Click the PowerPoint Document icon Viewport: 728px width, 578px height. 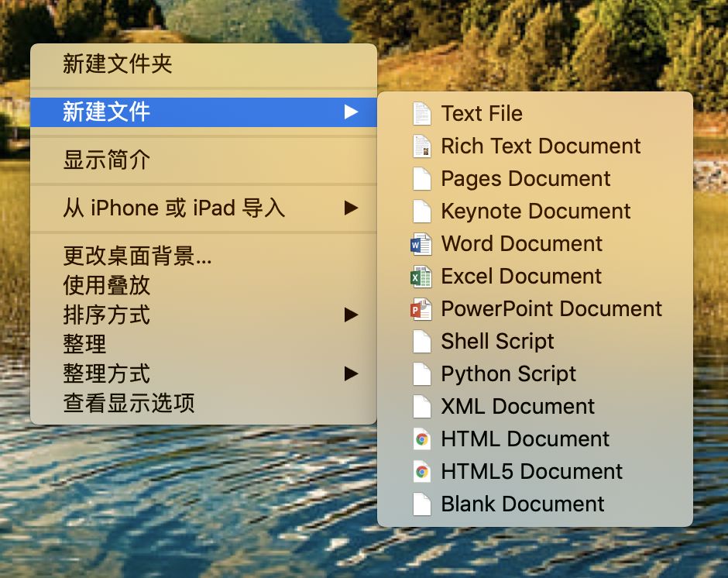click(x=421, y=308)
